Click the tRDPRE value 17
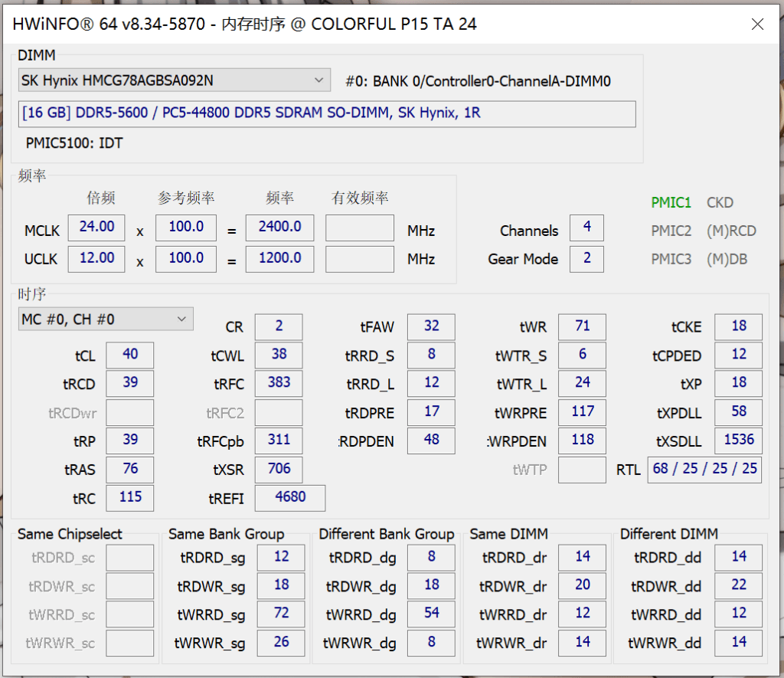 (x=432, y=412)
